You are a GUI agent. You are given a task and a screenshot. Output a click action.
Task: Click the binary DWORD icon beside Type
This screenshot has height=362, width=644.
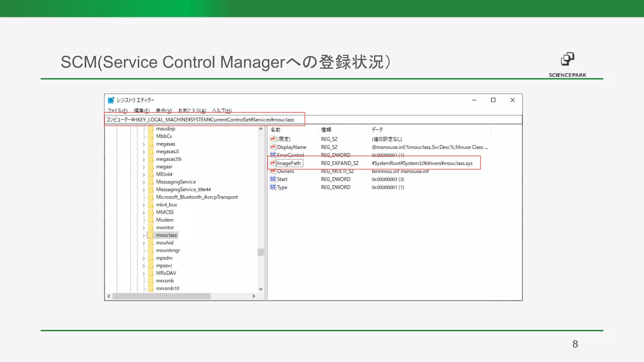(273, 187)
